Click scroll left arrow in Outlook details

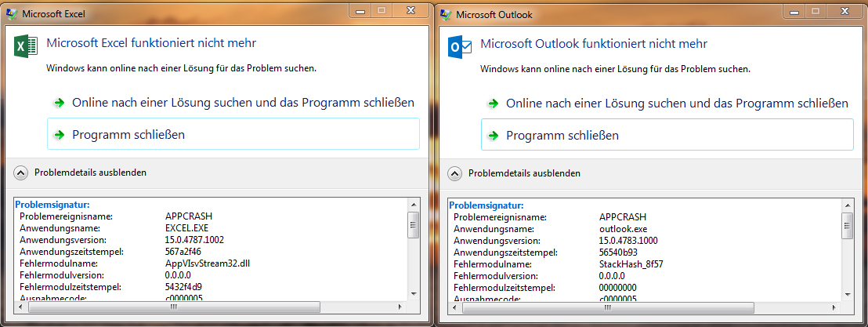pos(454,307)
